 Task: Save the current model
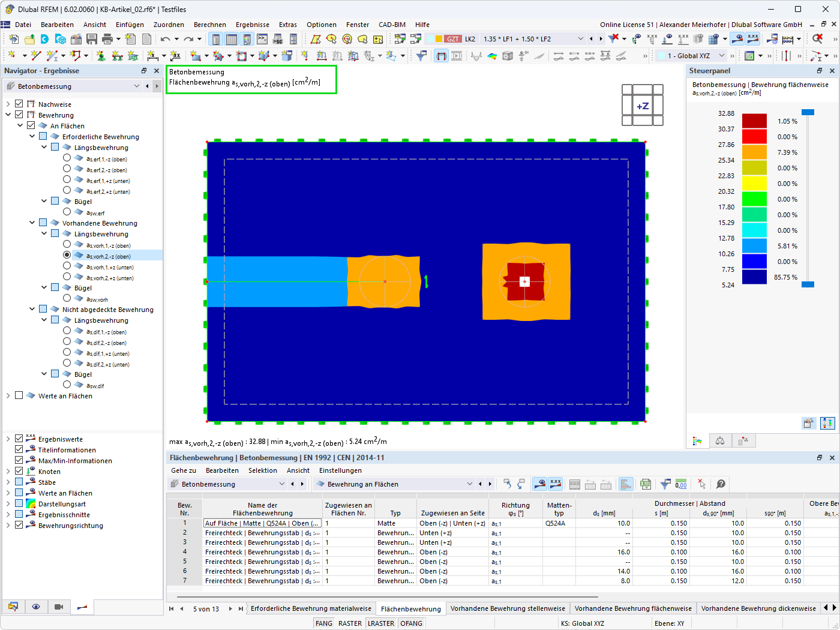(92, 39)
